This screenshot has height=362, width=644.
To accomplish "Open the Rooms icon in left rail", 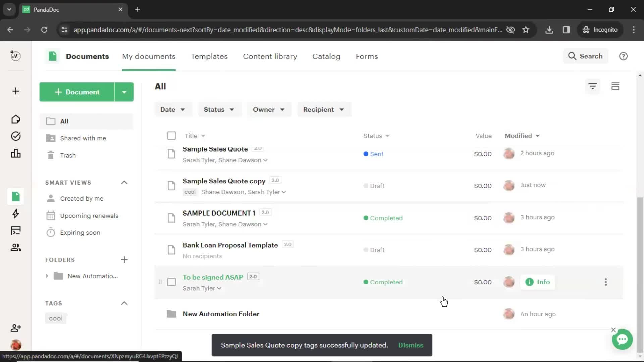I will click(16, 231).
